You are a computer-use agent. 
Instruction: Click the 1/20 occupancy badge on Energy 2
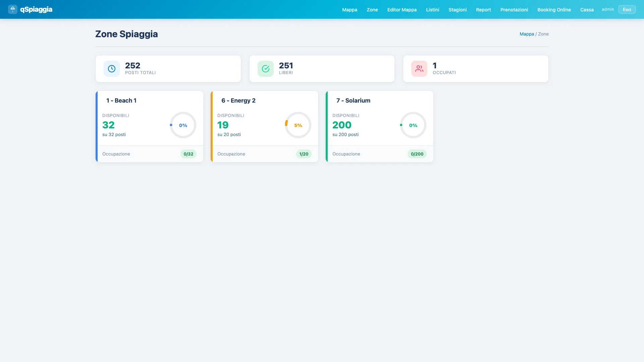coord(304,154)
